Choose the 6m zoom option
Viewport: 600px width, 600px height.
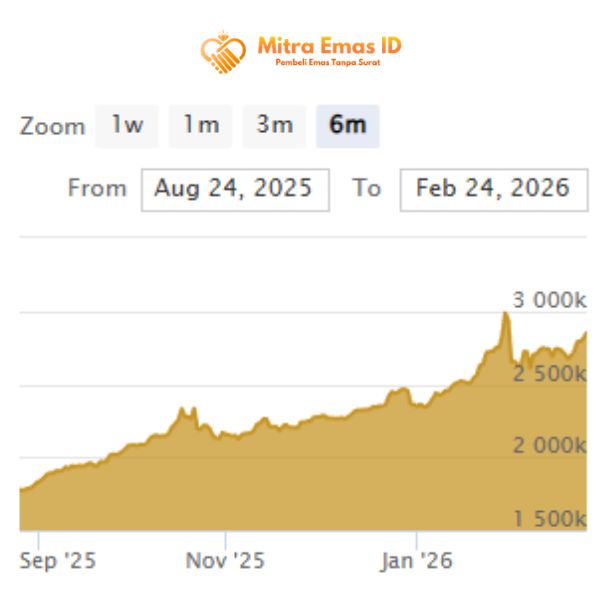tap(347, 126)
